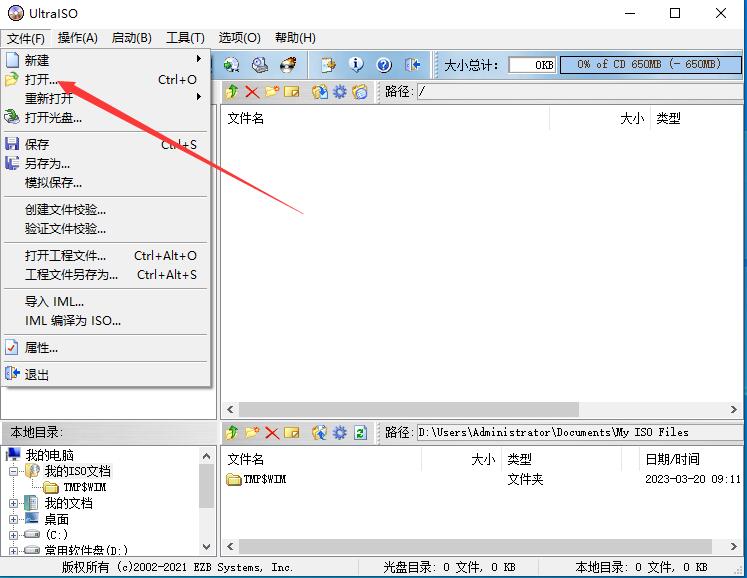Collapse the 我的ISO文档 tree node
The image size is (747, 578).
tap(13, 471)
